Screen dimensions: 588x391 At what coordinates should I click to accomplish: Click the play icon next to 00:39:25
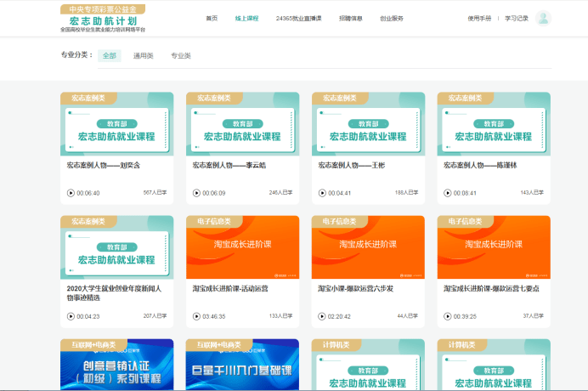pos(448,316)
